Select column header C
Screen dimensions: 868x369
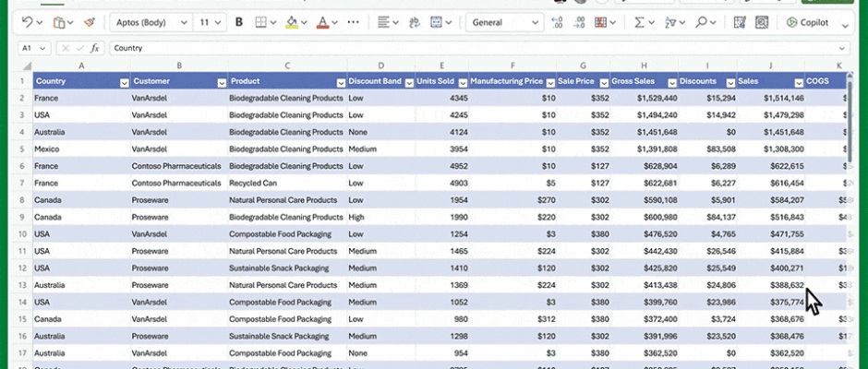[287, 65]
